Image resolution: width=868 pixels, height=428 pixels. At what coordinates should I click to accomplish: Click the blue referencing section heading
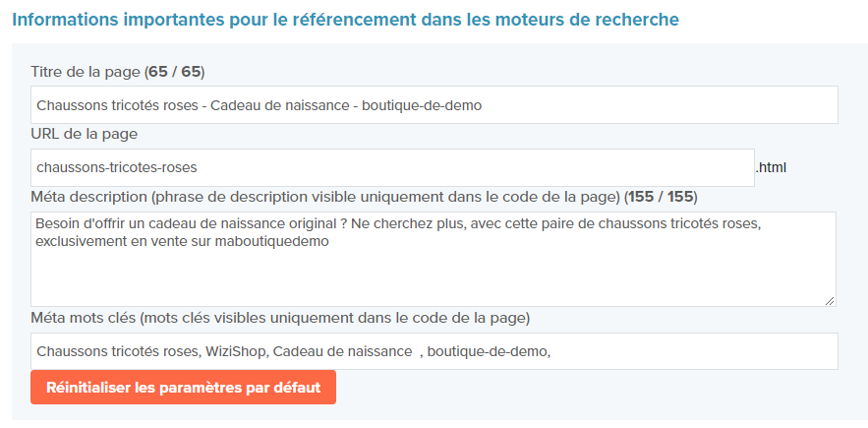coord(345,20)
